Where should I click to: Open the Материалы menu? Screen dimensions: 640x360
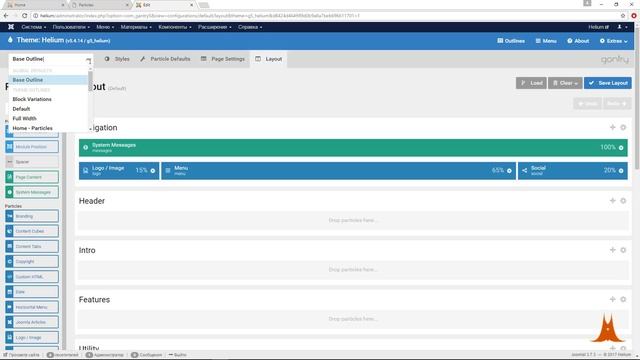pos(136,27)
